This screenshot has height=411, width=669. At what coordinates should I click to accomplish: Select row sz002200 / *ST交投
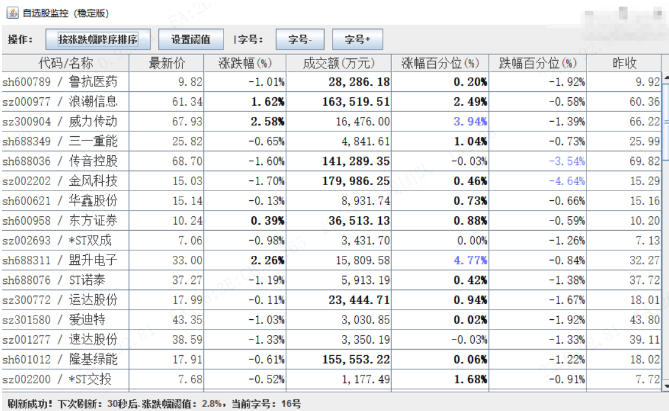click(x=332, y=379)
